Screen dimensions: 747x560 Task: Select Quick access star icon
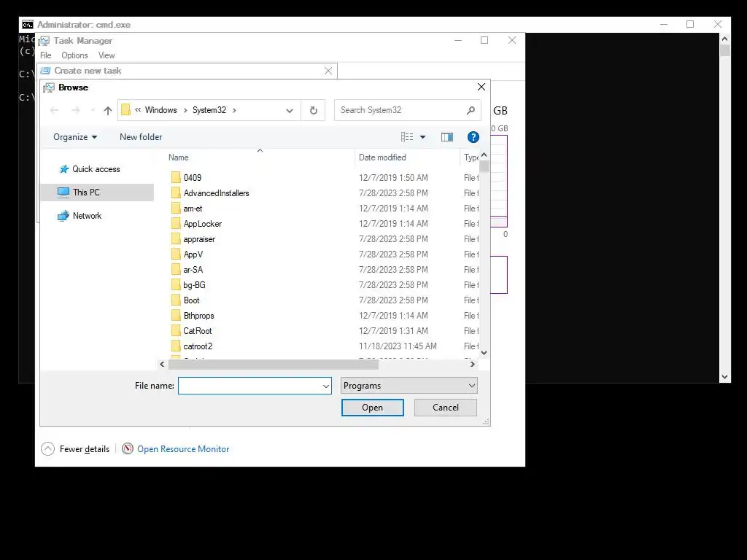64,169
